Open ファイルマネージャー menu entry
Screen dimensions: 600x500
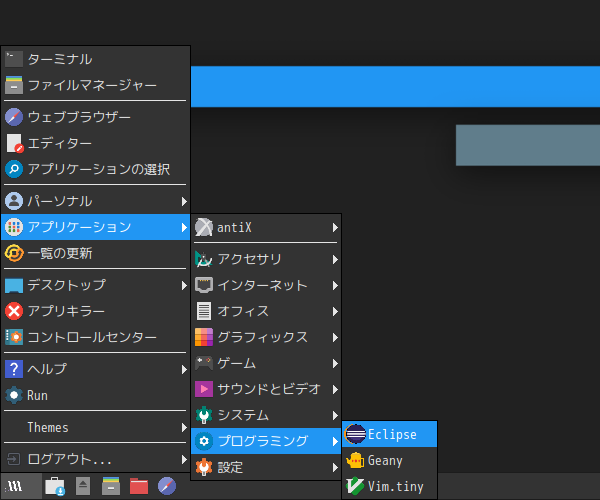(x=96, y=85)
